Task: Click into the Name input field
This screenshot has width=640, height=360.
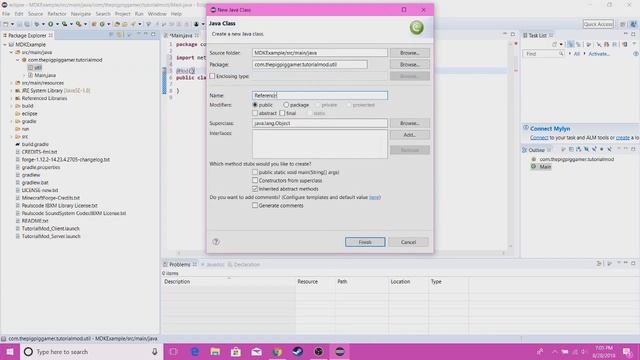Action: (320, 96)
